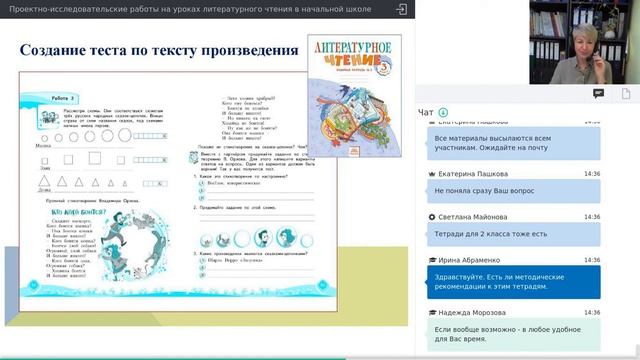Click the "Кто кого боится?" poem heading
Viewport: 640px width, 360px height.
click(x=78, y=212)
